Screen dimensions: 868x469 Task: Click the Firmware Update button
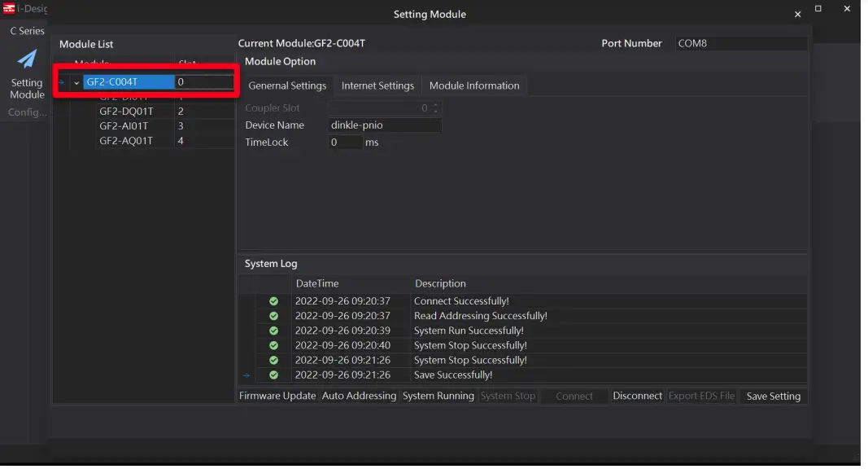pyautogui.click(x=277, y=397)
